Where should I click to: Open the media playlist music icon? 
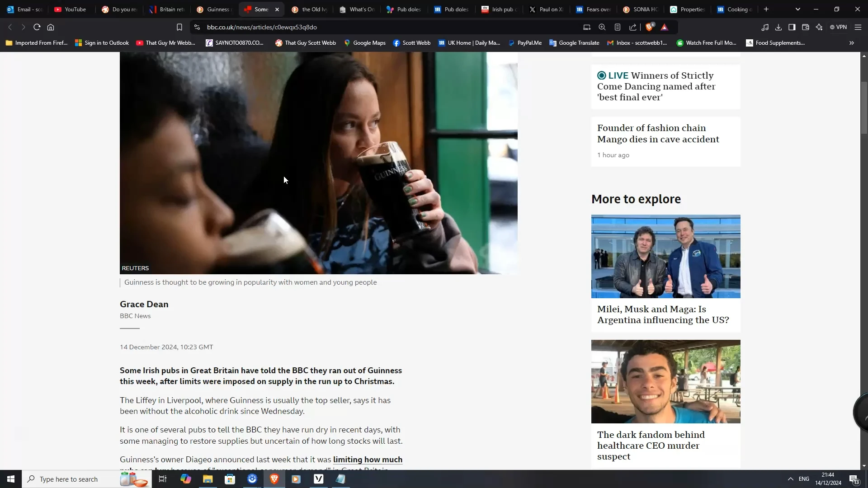coord(765,27)
